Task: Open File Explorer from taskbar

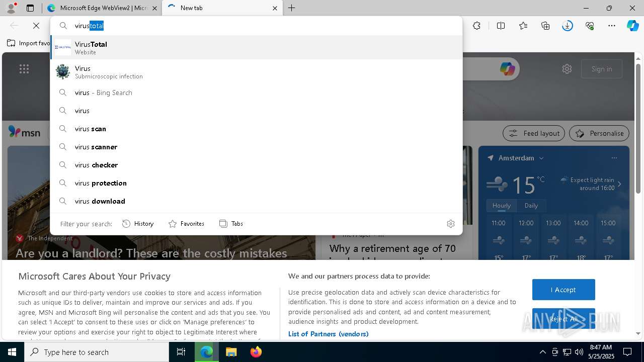Action: tap(231, 352)
